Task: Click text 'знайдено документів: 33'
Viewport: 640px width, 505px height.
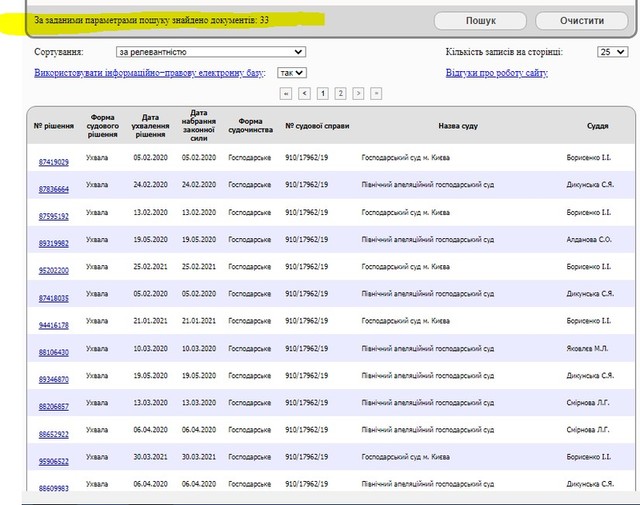Action: 220,20
